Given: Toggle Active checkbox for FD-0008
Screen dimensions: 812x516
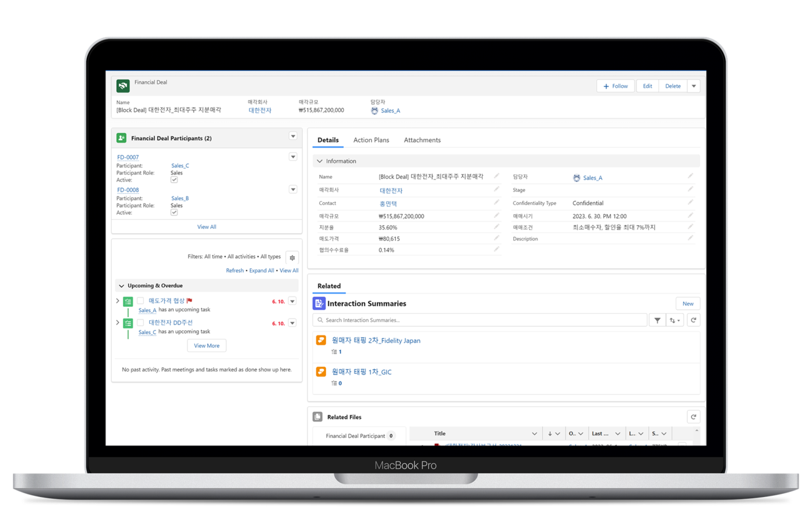Looking at the screenshot, I should click(x=174, y=213).
